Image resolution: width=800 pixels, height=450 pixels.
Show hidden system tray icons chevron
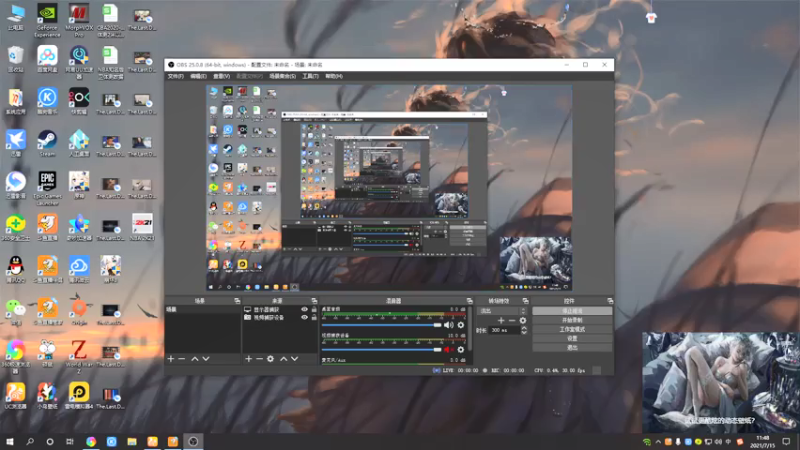click(658, 442)
